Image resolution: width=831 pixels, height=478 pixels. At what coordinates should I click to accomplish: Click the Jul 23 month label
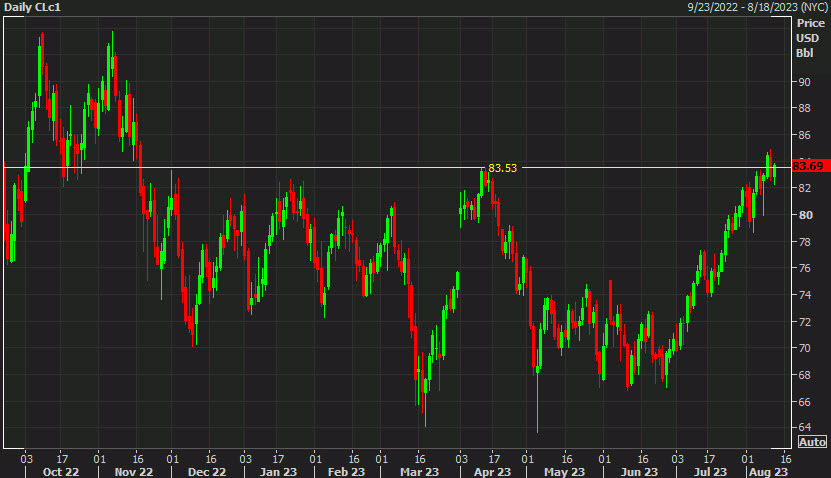tap(711, 472)
